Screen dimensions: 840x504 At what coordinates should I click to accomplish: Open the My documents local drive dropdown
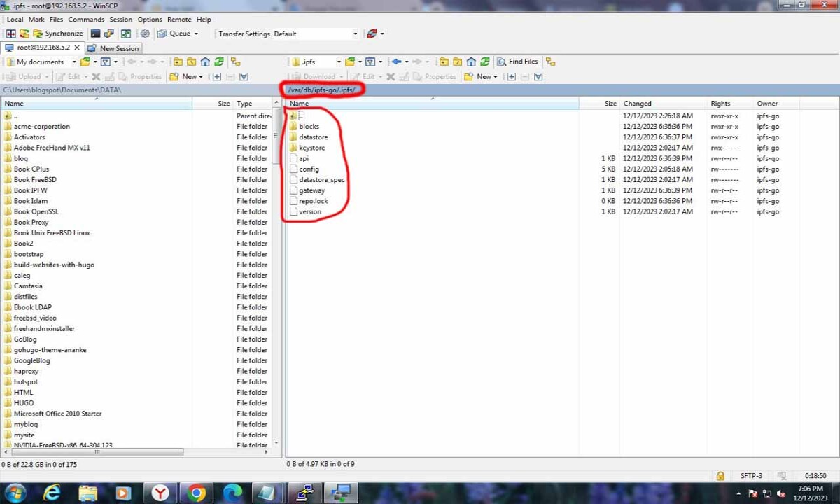pyautogui.click(x=40, y=62)
